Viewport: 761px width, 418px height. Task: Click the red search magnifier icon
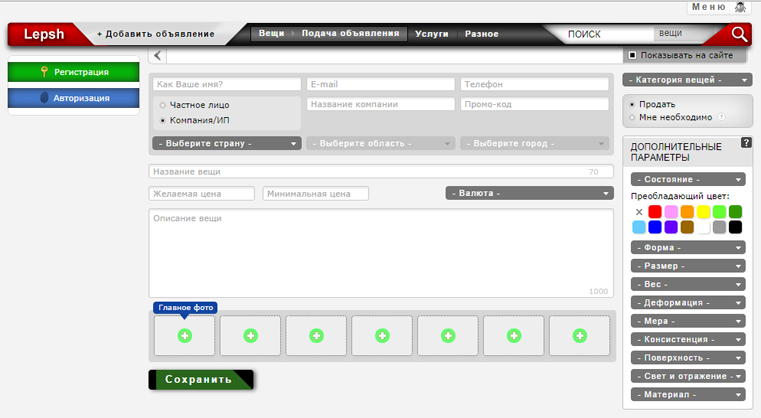click(x=739, y=34)
